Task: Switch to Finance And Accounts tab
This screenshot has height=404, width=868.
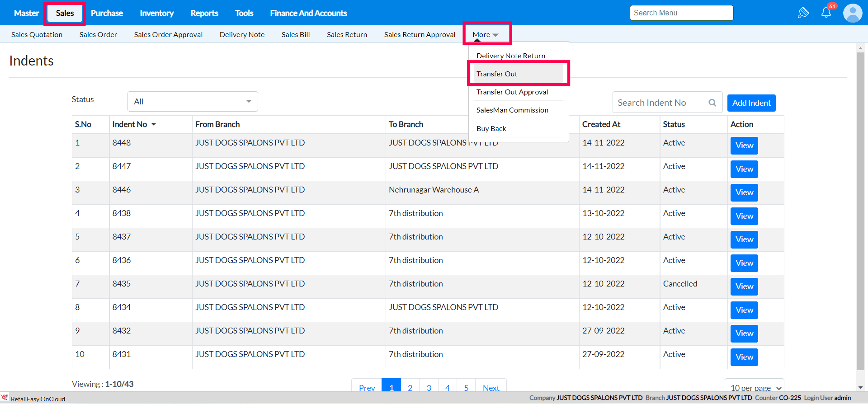Action: (308, 13)
